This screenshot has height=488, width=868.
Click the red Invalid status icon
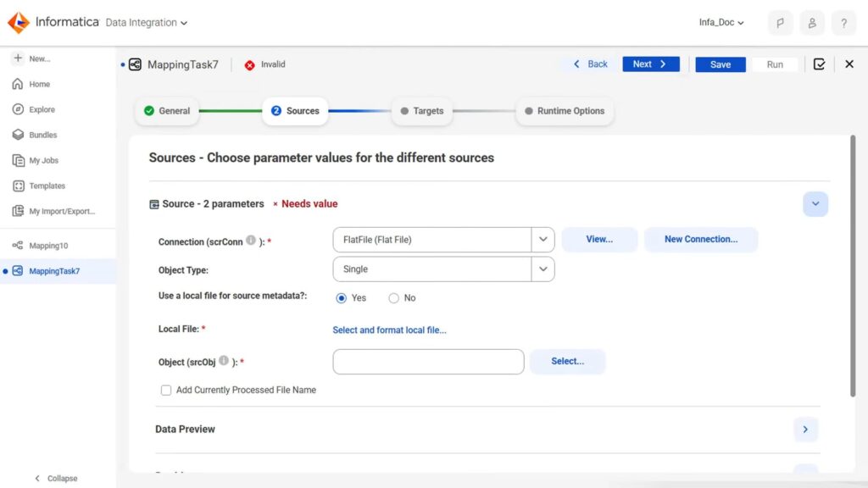coord(250,64)
